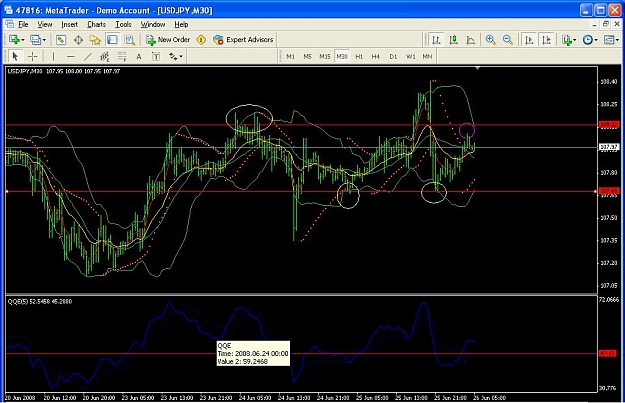Open the View menu
This screenshot has width=625, height=403.
click(x=45, y=25)
